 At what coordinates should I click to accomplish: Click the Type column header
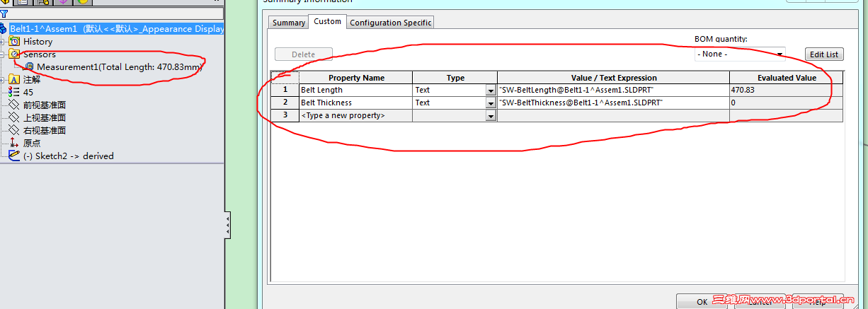click(455, 78)
